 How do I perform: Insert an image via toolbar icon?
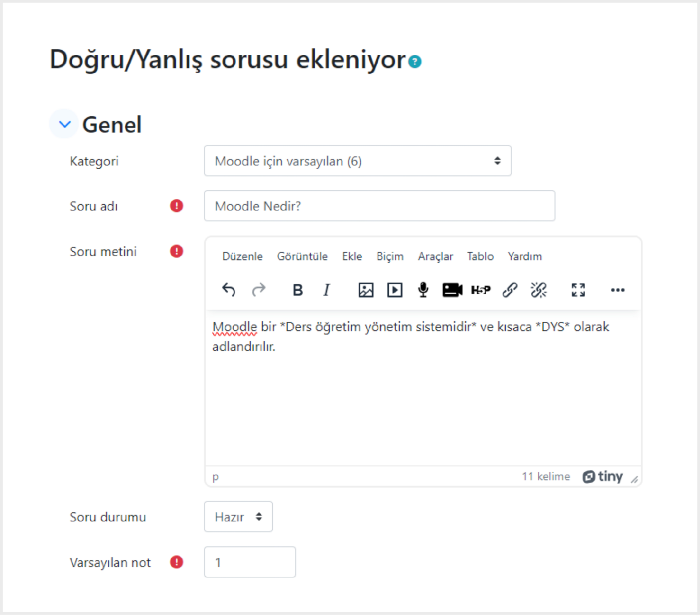(366, 290)
